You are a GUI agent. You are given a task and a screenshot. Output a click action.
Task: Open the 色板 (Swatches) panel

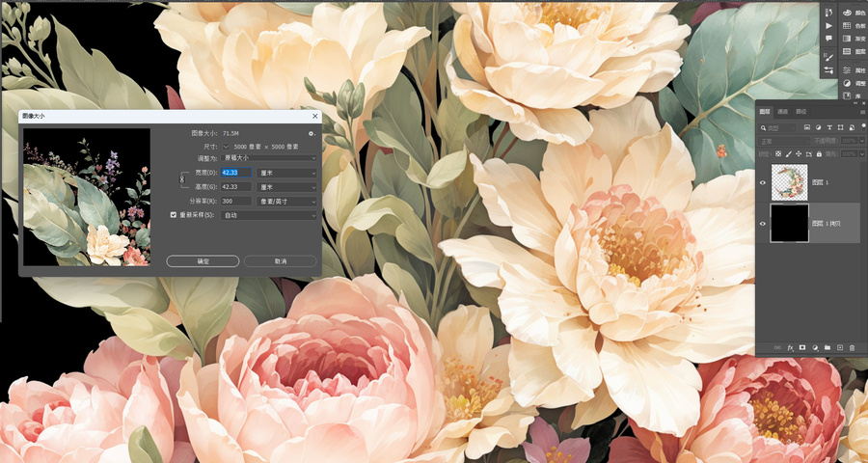[854, 26]
